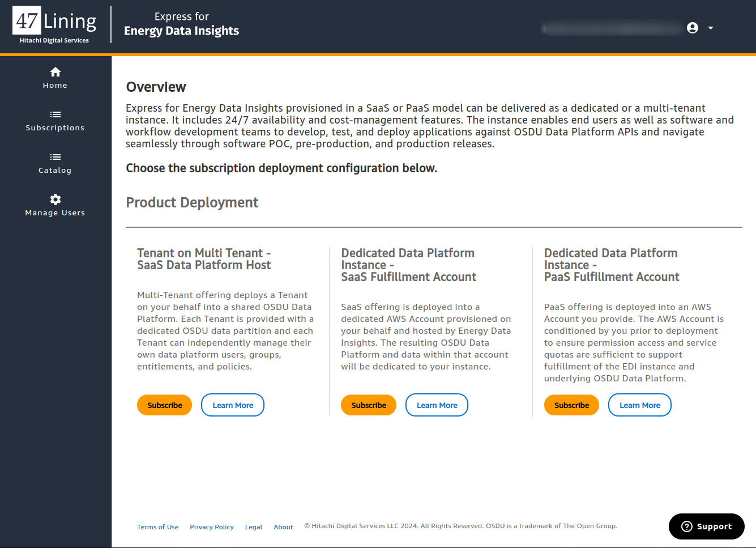Open Home in sidebar menu
Image resolution: width=756 pixels, height=548 pixels.
tap(55, 78)
